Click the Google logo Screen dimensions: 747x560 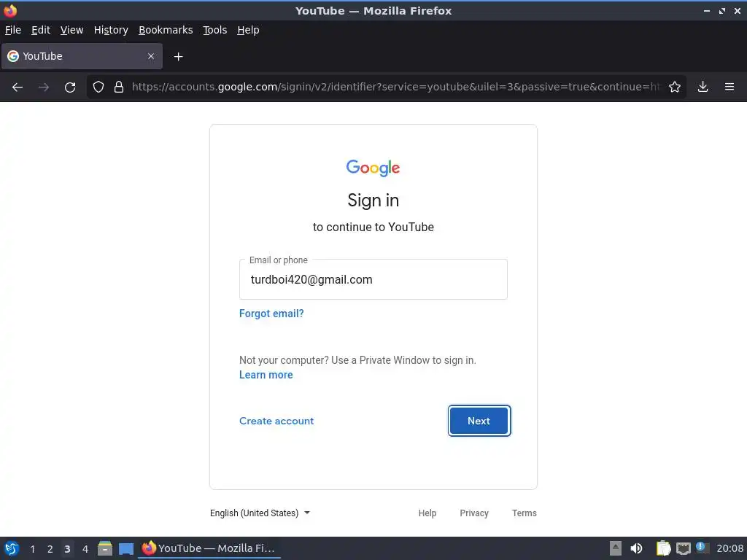[x=373, y=168]
